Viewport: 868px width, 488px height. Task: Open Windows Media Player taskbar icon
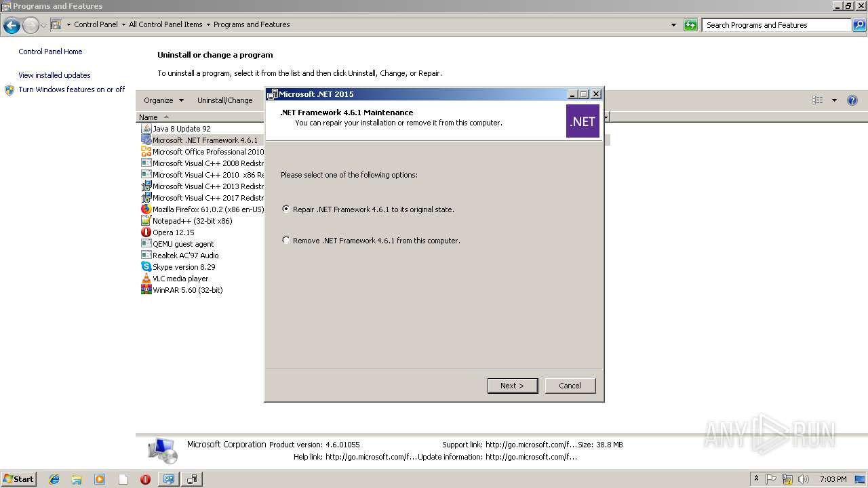pos(100,479)
